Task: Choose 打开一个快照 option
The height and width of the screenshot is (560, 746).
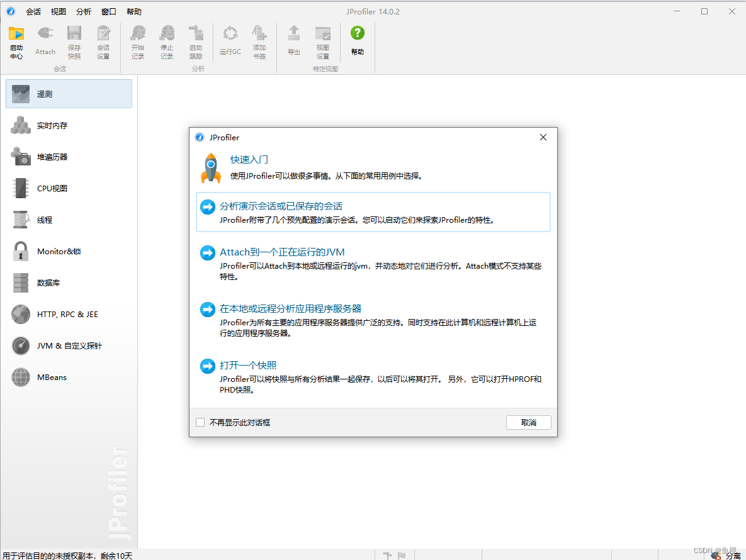Action: pyautogui.click(x=373, y=376)
